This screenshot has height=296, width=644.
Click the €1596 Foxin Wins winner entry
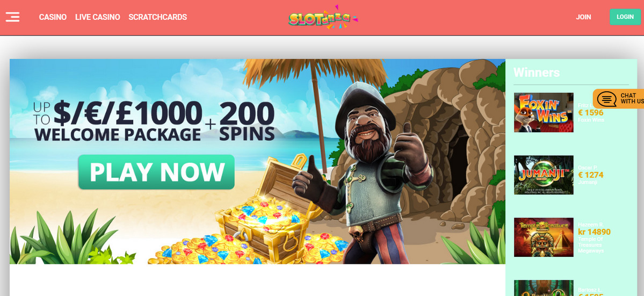591,112
